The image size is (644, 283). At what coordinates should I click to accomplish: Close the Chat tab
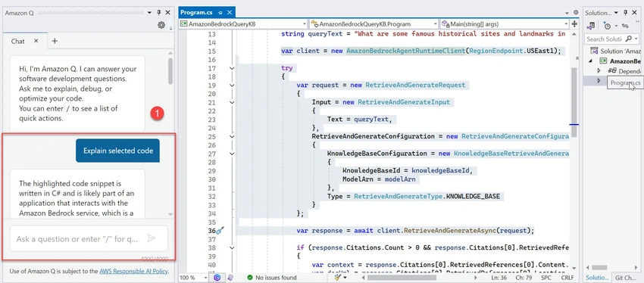(36, 41)
